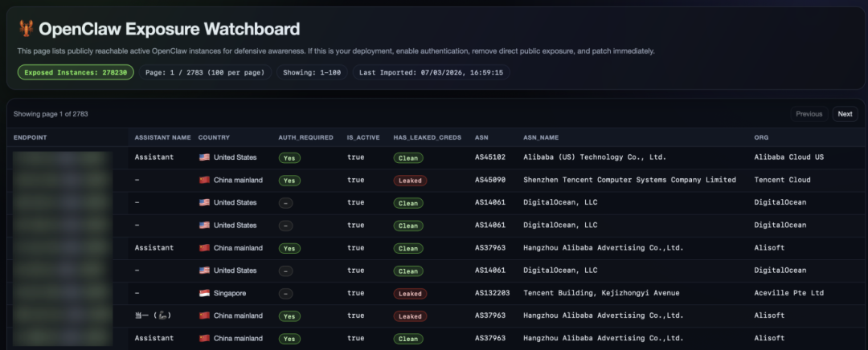Click "Assistant" in the Alibaba Cloud US row

[x=154, y=157]
